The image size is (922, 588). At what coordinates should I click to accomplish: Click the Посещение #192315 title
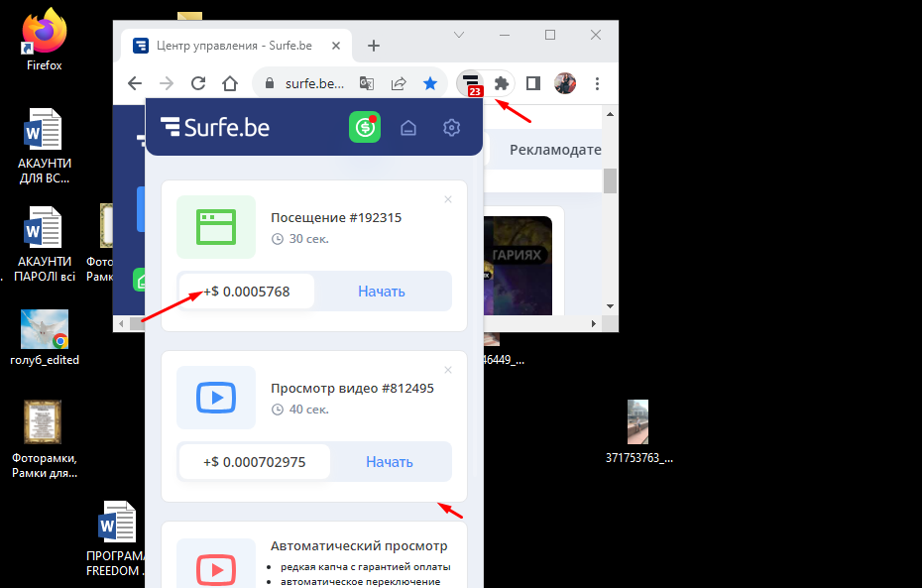336,217
